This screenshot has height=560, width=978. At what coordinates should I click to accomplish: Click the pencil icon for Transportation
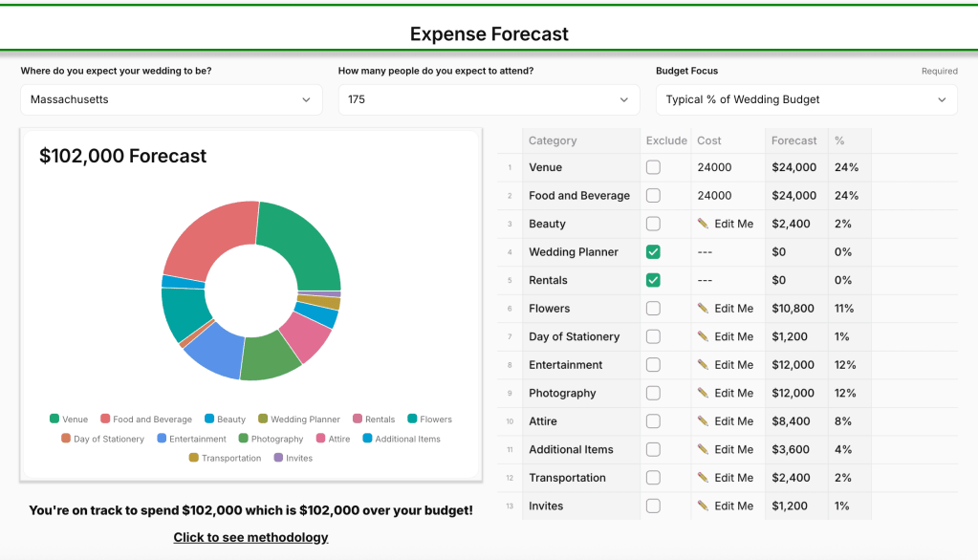coord(703,478)
